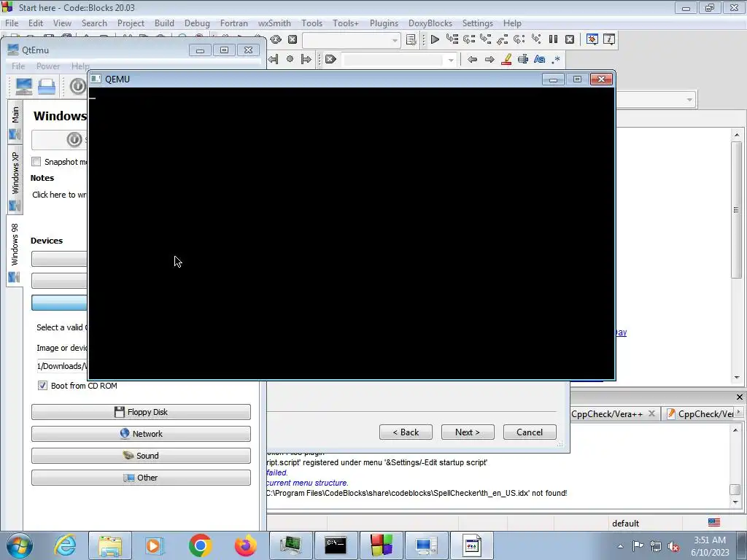Open the Plugins menu
Screen dimensions: 747x560
point(384,23)
